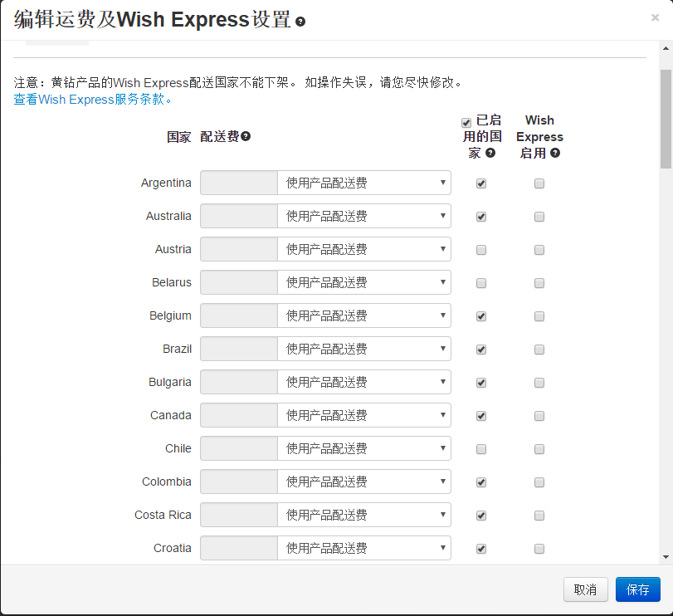
Task: Open the Argentina shipping fee dropdown
Action: tap(363, 183)
